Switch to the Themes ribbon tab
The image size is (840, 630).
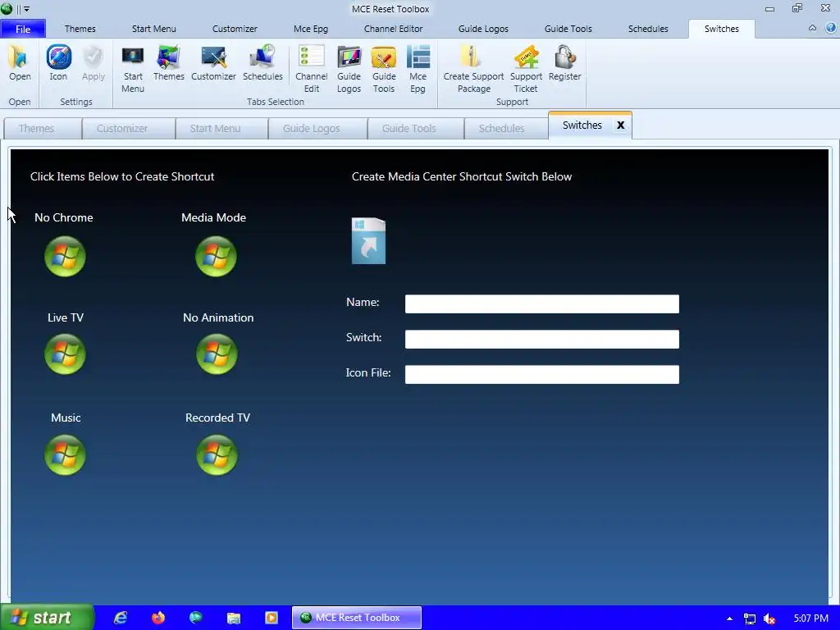tap(80, 29)
